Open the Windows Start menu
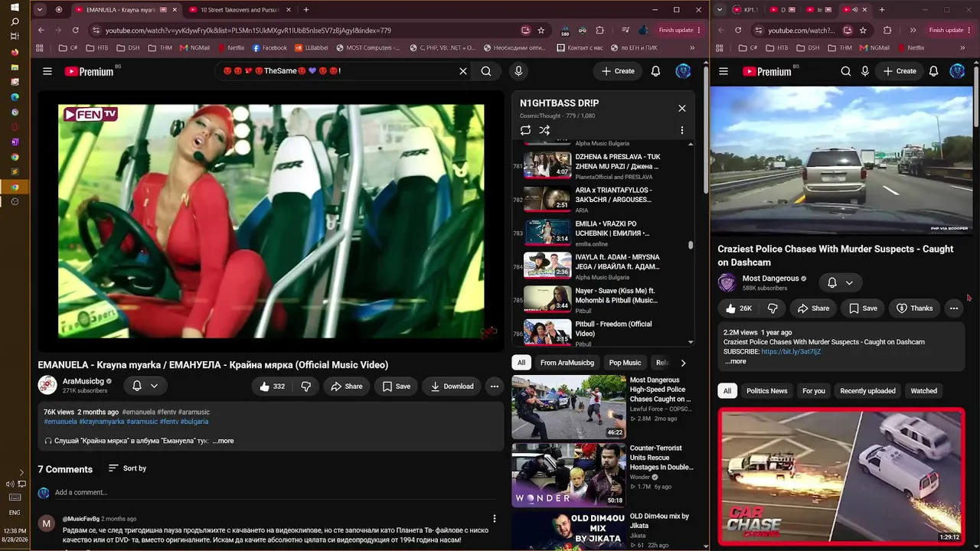The image size is (980, 551). [15, 8]
